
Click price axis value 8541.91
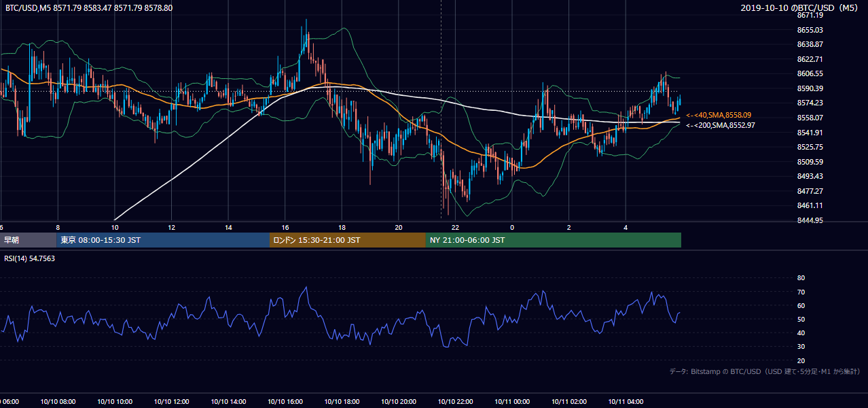click(810, 133)
